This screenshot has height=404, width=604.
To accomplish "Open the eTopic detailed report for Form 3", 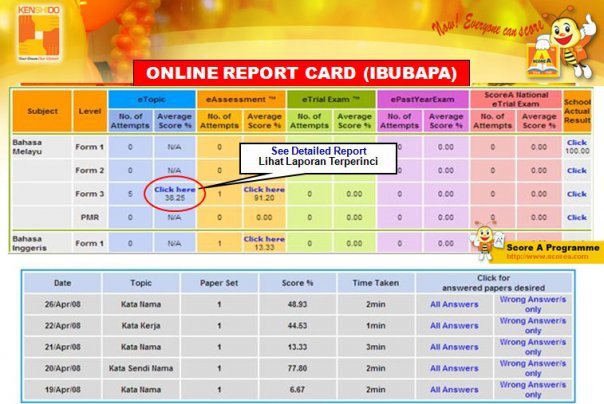I will click(175, 193).
